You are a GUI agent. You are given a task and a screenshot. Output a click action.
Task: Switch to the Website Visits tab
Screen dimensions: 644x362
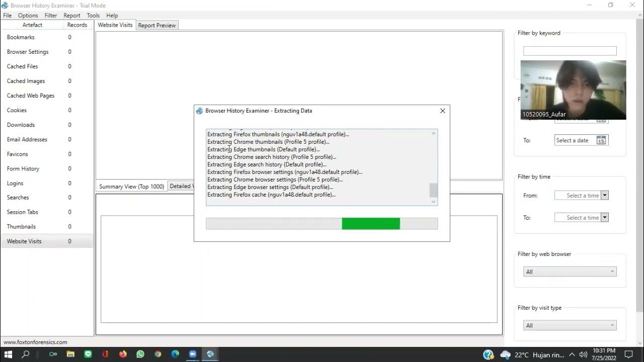115,25
